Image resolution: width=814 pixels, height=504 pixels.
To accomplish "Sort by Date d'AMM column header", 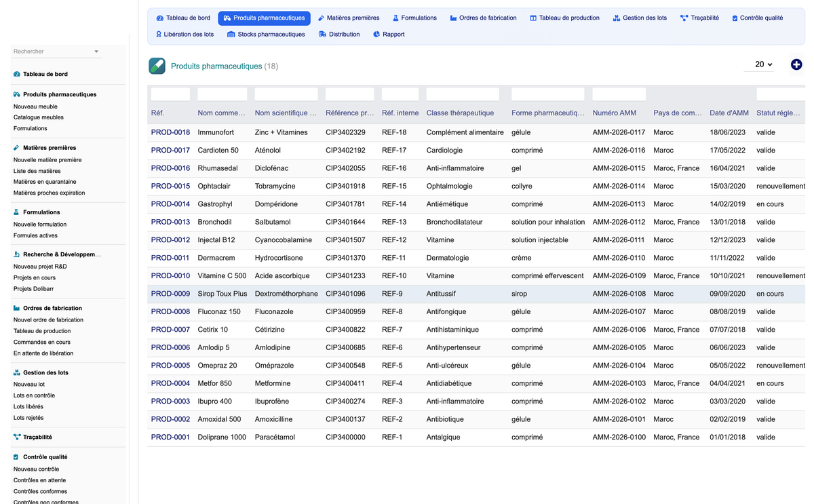I will (729, 113).
